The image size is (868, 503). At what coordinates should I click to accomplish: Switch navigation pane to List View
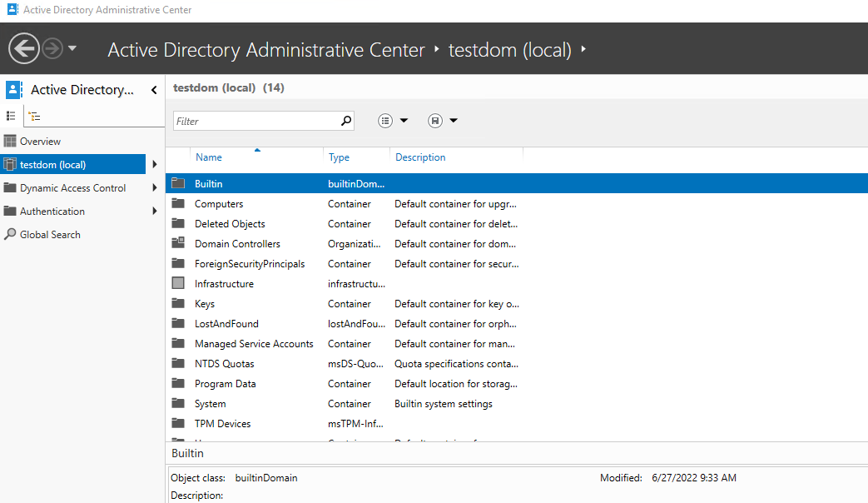click(x=11, y=116)
